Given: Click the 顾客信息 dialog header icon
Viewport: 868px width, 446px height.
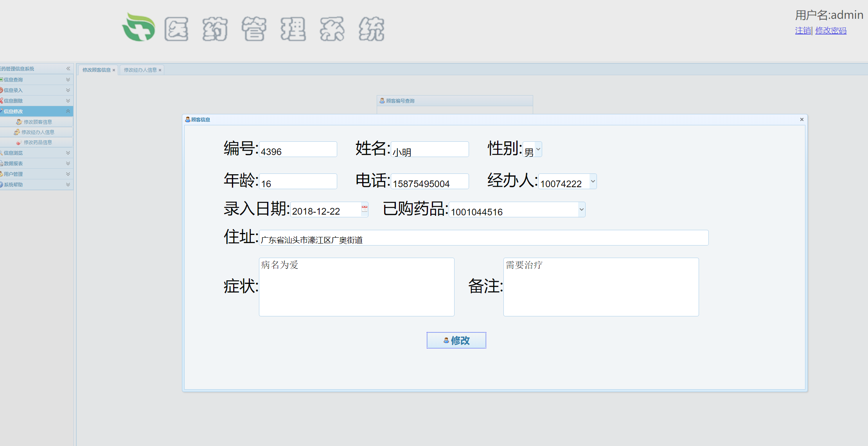Looking at the screenshot, I should point(188,120).
